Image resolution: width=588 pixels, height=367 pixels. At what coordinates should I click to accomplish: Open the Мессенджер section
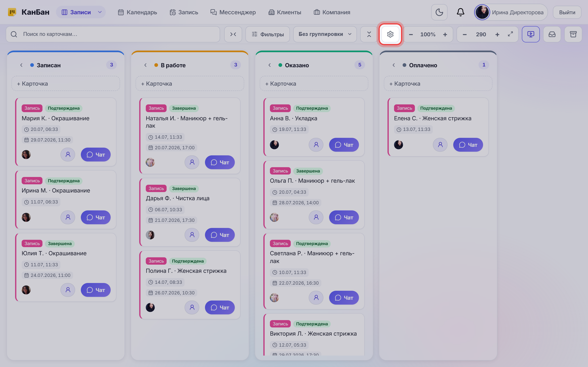[x=233, y=12]
